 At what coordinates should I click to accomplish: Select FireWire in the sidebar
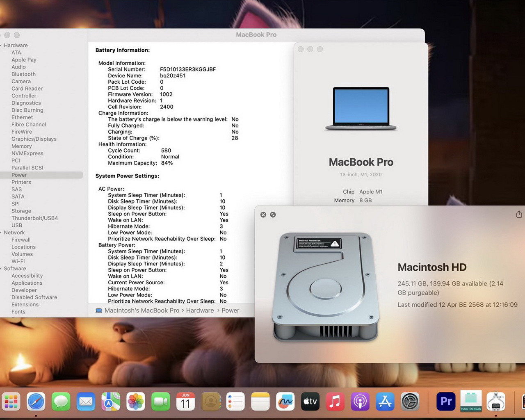click(22, 132)
